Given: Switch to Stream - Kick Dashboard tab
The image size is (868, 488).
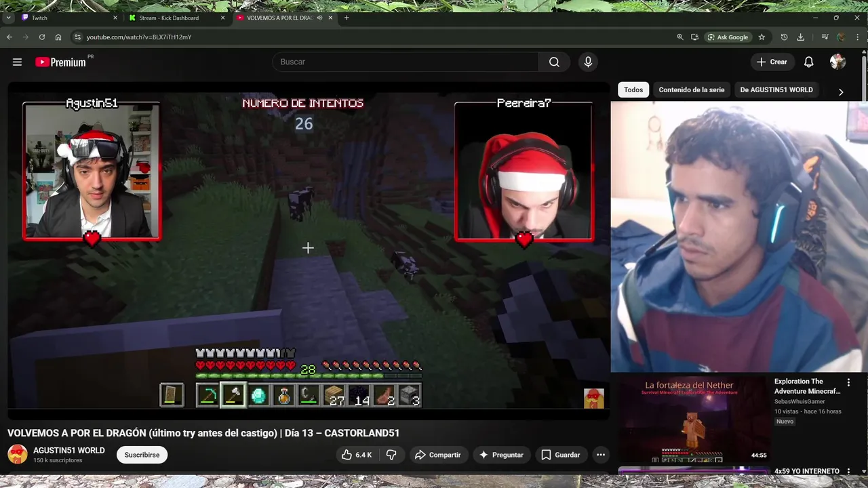Looking at the screenshot, I should coord(178,18).
